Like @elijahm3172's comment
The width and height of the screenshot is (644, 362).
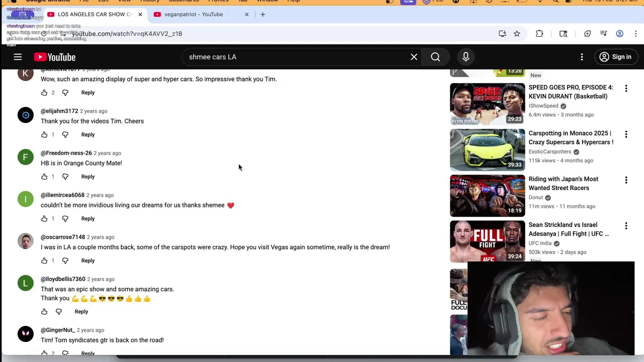click(x=44, y=135)
